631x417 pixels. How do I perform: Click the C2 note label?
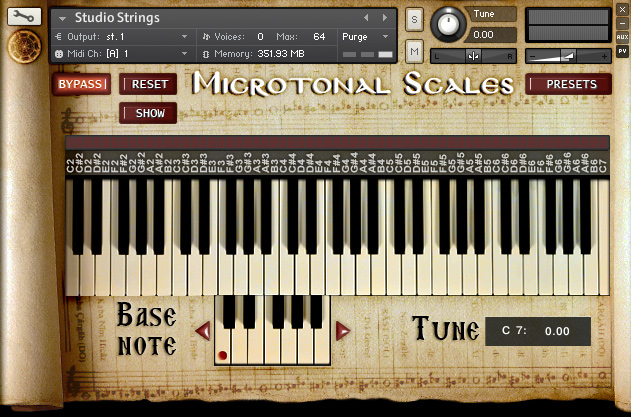click(70, 165)
